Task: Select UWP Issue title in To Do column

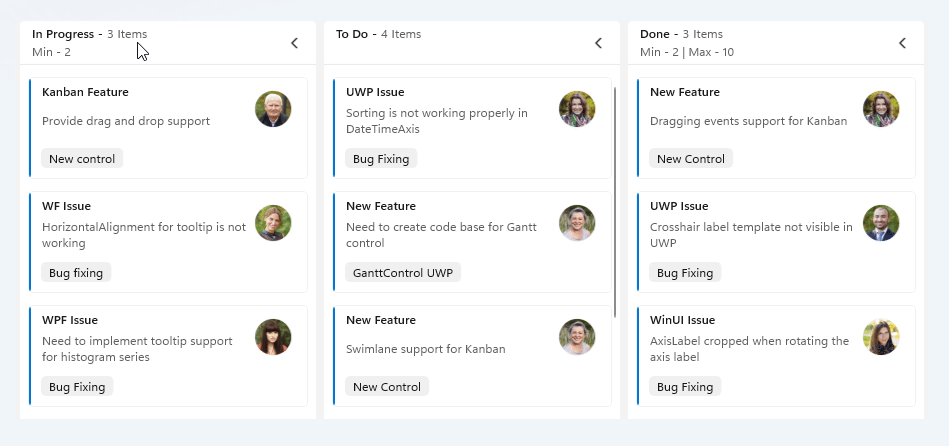Action: (375, 92)
